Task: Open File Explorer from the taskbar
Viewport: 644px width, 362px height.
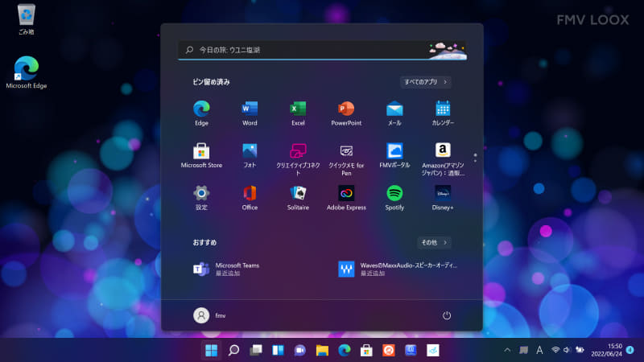Action: coord(323,350)
